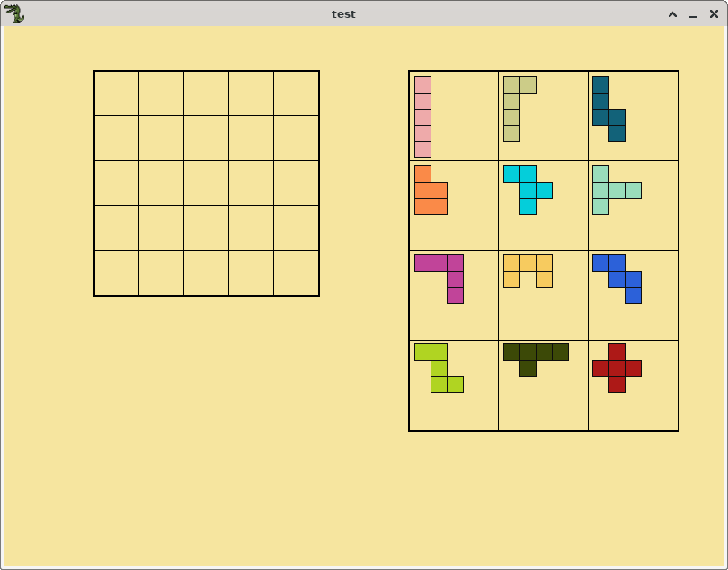728x570 pixels.
Task: Click the bottom-left cell of the empty grid
Action: pos(117,273)
